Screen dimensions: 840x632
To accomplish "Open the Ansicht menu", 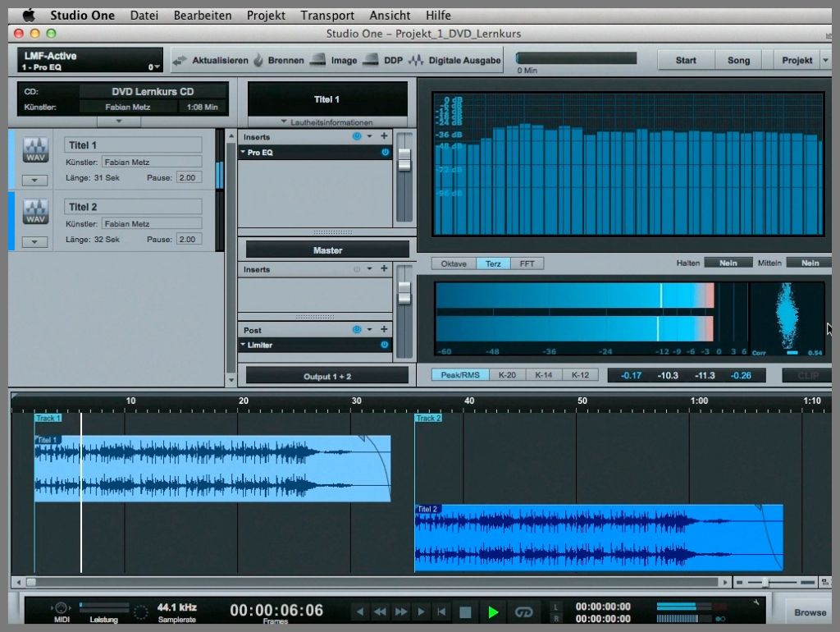I will (390, 15).
